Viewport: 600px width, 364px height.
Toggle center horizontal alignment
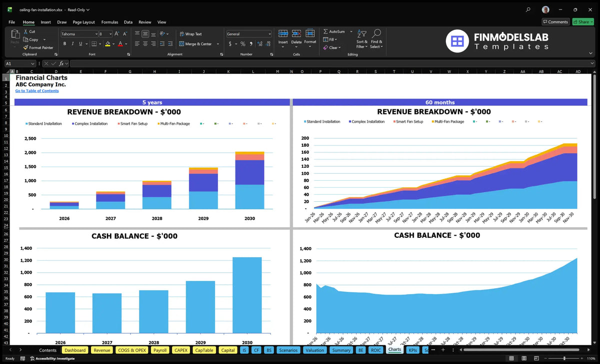(145, 44)
